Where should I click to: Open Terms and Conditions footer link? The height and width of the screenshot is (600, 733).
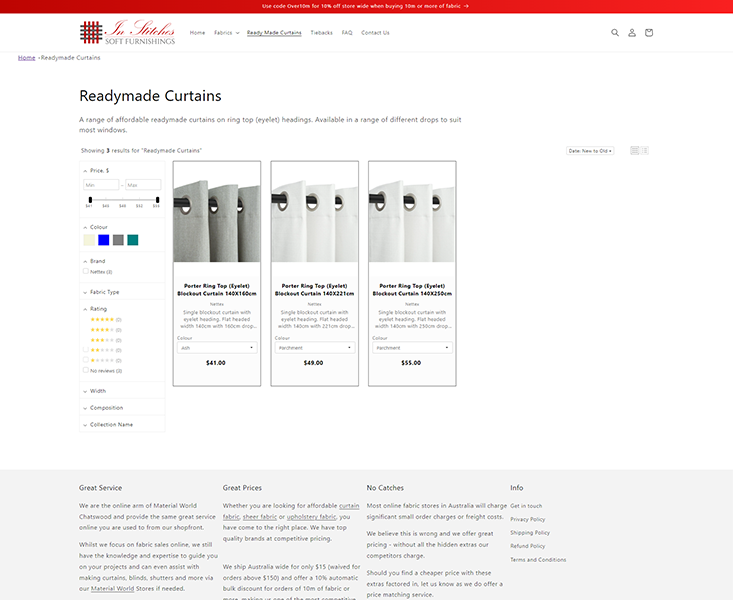[538, 559]
